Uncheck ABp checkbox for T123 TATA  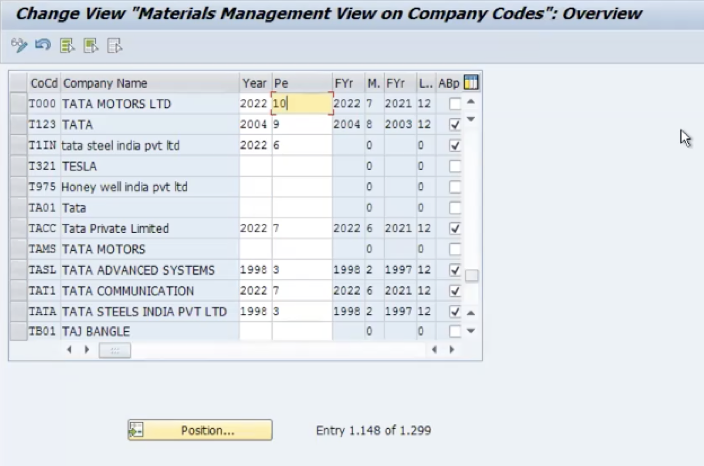(x=455, y=124)
